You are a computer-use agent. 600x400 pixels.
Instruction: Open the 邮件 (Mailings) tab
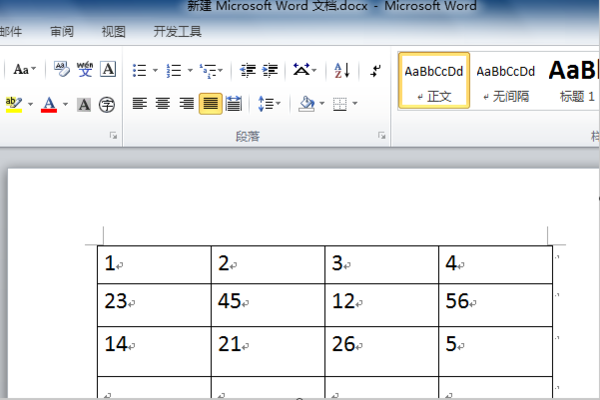11,31
